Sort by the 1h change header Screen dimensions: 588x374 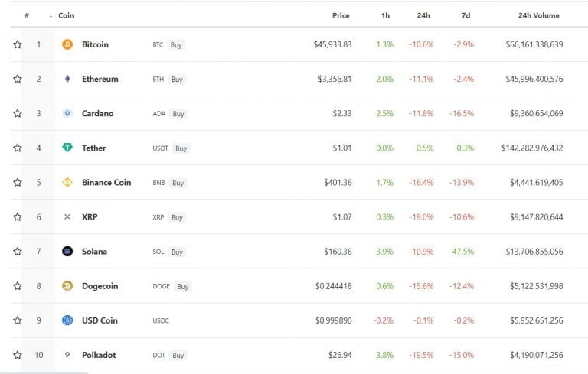[386, 15]
